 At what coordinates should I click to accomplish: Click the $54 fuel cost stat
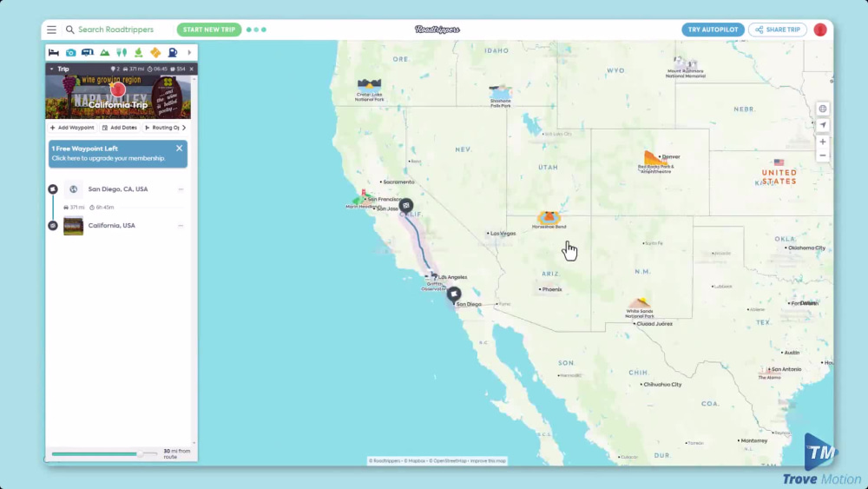178,69
